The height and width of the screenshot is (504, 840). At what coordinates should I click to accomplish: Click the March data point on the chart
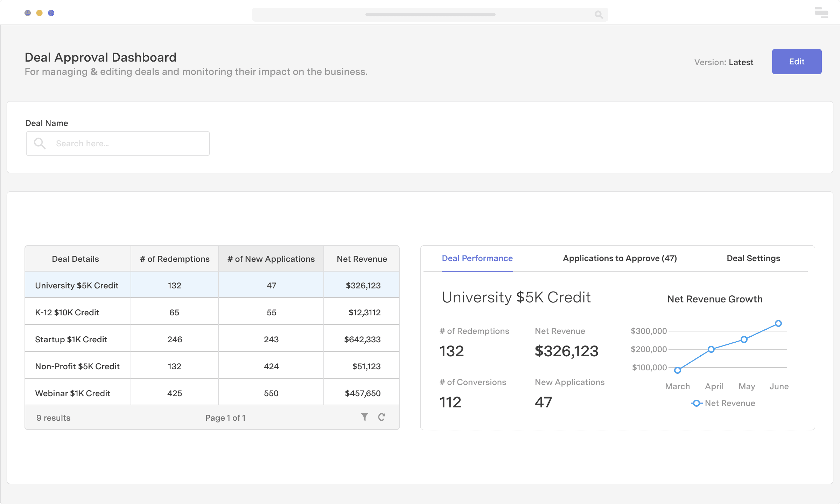coord(678,370)
